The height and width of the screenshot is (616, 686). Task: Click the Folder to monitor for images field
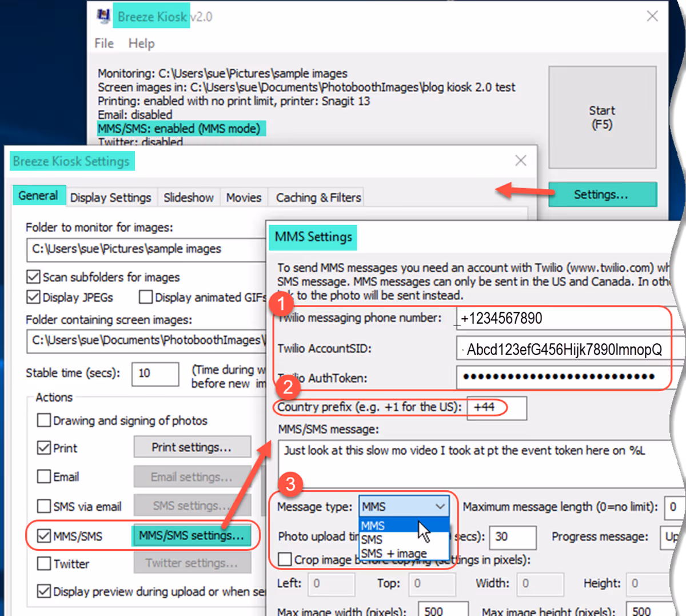146,249
